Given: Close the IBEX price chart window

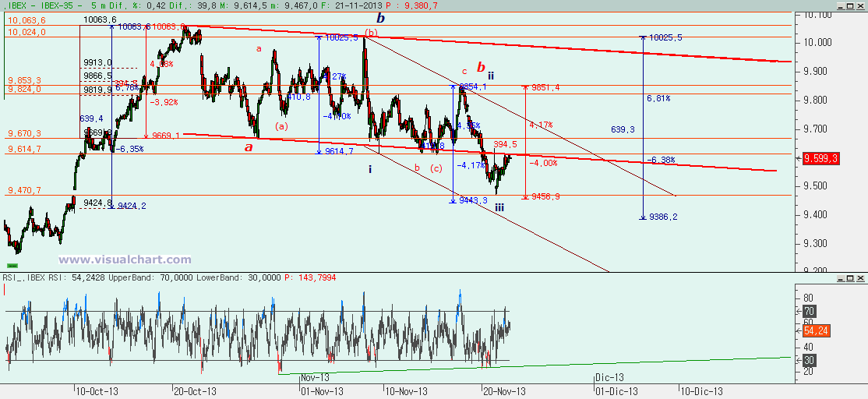Looking at the screenshot, I should (861, 5).
